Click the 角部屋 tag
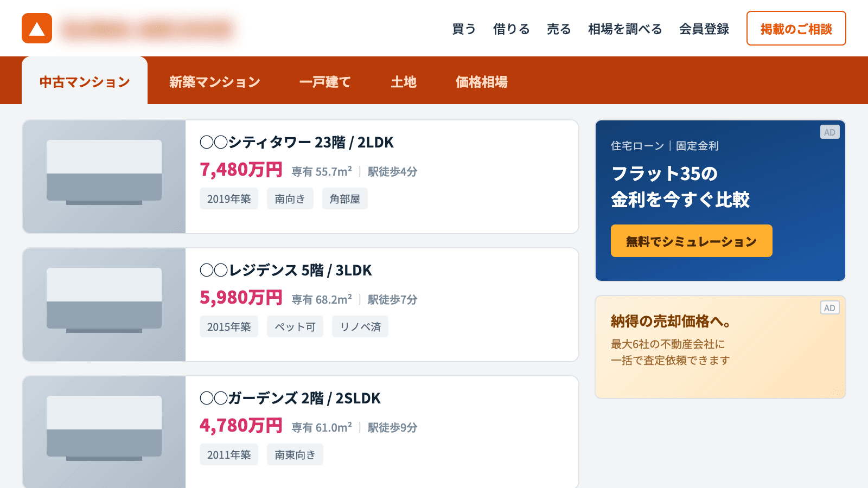Viewport: 868px width, 488px height. 345,198
